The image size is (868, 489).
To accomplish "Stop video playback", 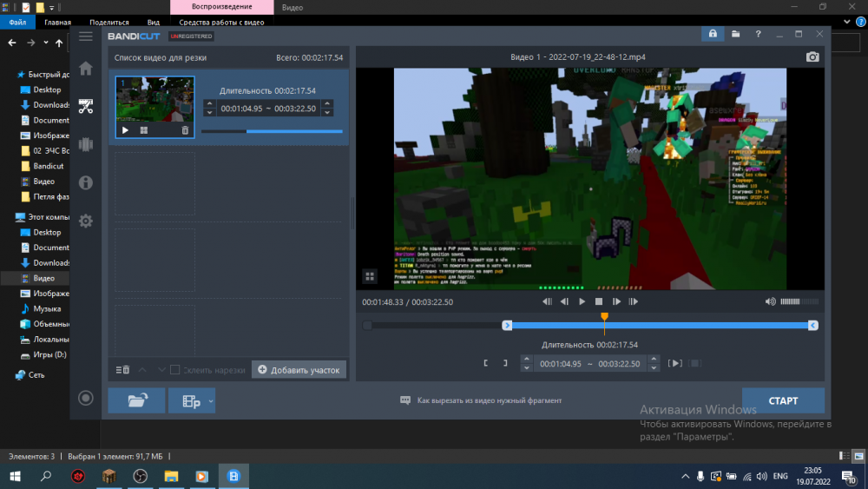I will [x=599, y=301].
